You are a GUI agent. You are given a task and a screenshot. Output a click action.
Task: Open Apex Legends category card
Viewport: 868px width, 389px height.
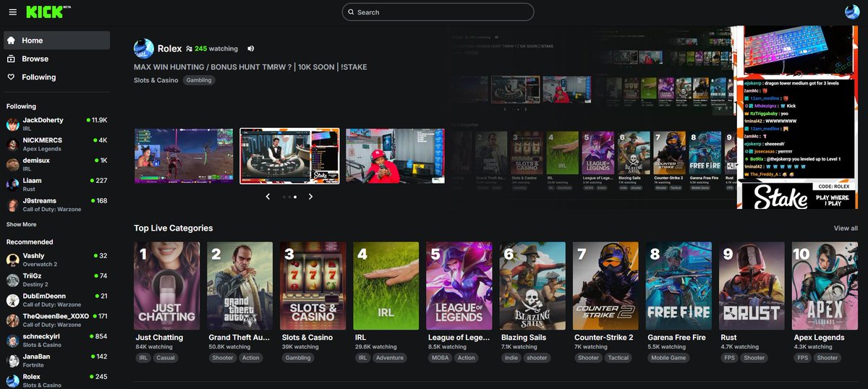click(825, 286)
